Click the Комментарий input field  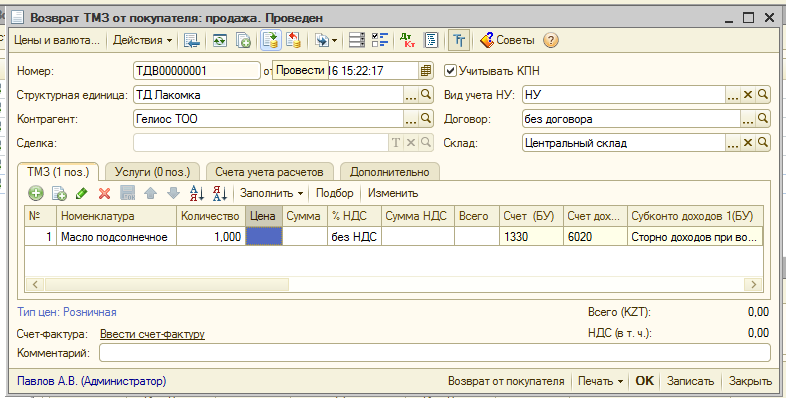(x=435, y=353)
